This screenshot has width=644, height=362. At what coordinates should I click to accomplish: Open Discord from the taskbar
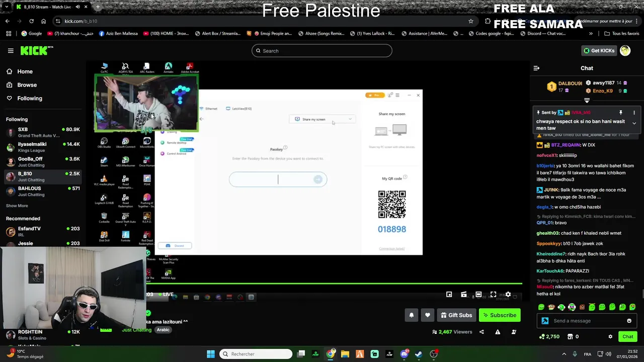[404, 354]
